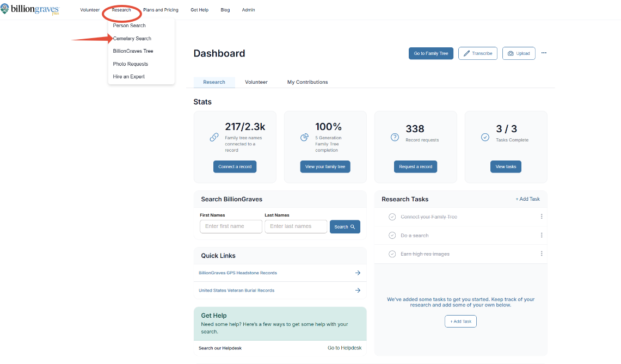This screenshot has width=621, height=364.
Task: Click the Transcribe button
Action: (478, 53)
